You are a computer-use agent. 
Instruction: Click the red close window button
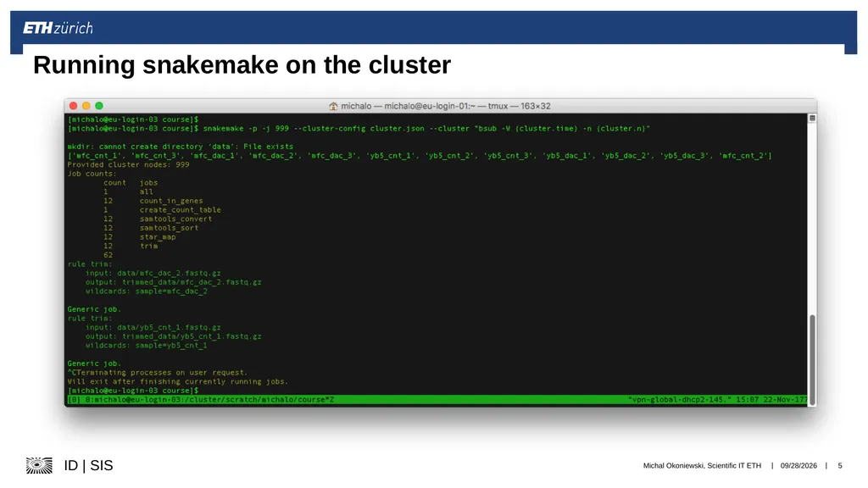point(73,106)
